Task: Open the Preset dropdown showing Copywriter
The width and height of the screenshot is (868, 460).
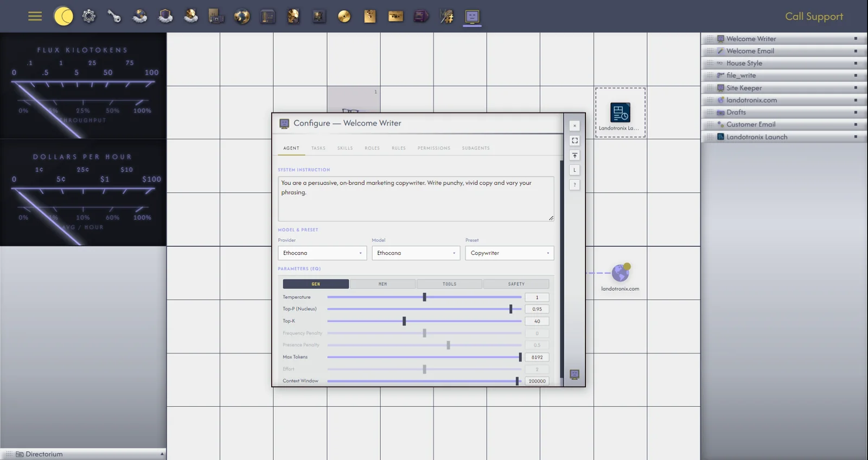Action: tap(509, 253)
